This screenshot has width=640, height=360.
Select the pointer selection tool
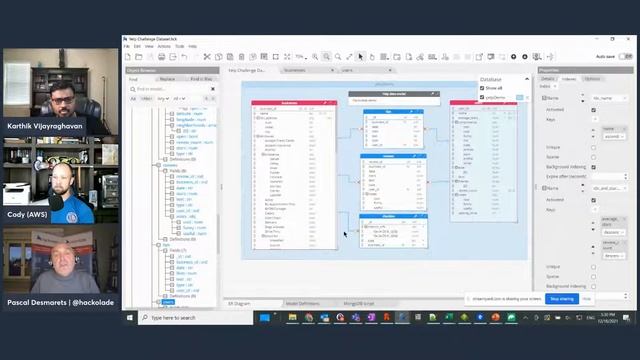pyautogui.click(x=361, y=57)
